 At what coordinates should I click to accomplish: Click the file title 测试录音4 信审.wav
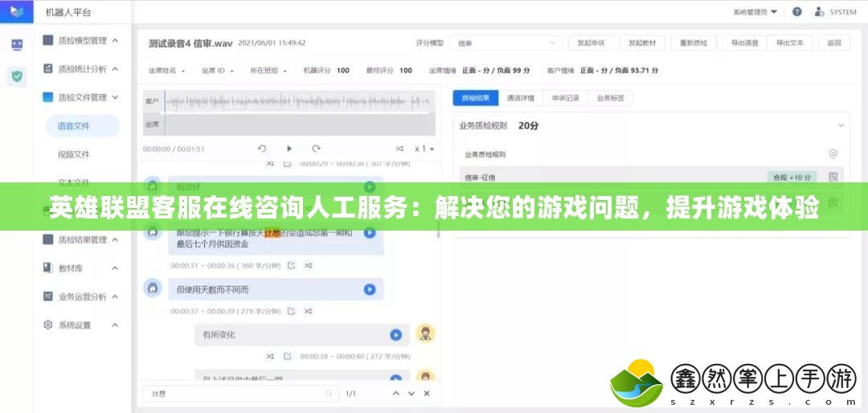tap(190, 43)
